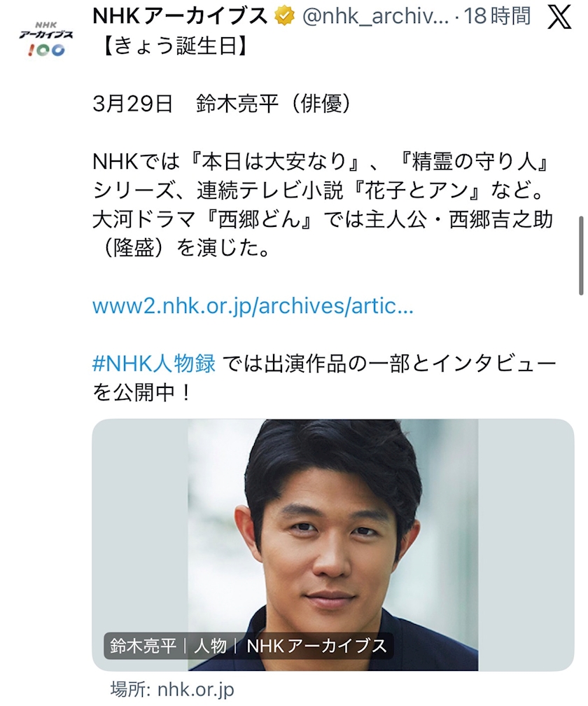Viewport: 588px width, 706px height.
Task: Click the X logo icon
Action: click(560, 18)
